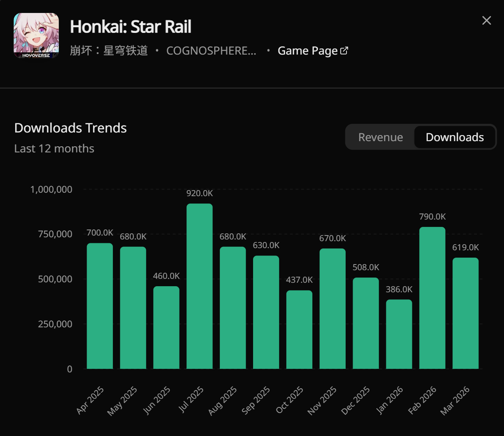The width and height of the screenshot is (504, 436).
Task: Click the 250,000 axis label
Action: tap(55, 324)
